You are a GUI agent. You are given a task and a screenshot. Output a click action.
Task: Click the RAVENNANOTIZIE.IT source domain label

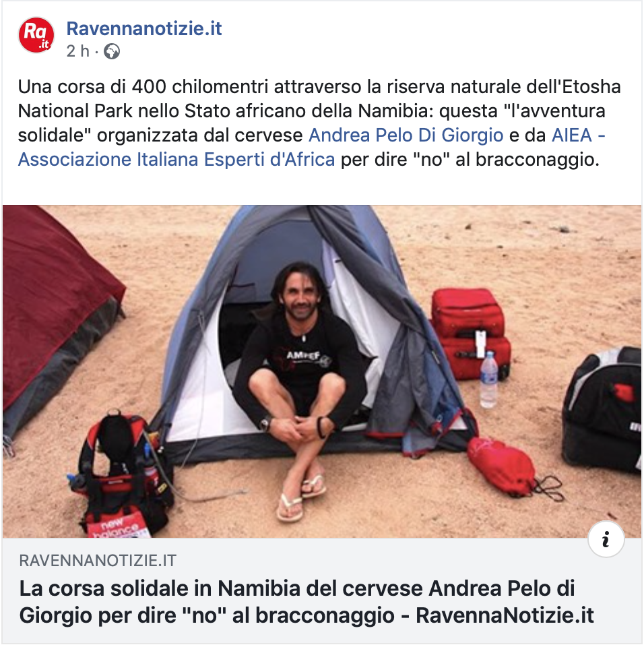click(x=98, y=561)
